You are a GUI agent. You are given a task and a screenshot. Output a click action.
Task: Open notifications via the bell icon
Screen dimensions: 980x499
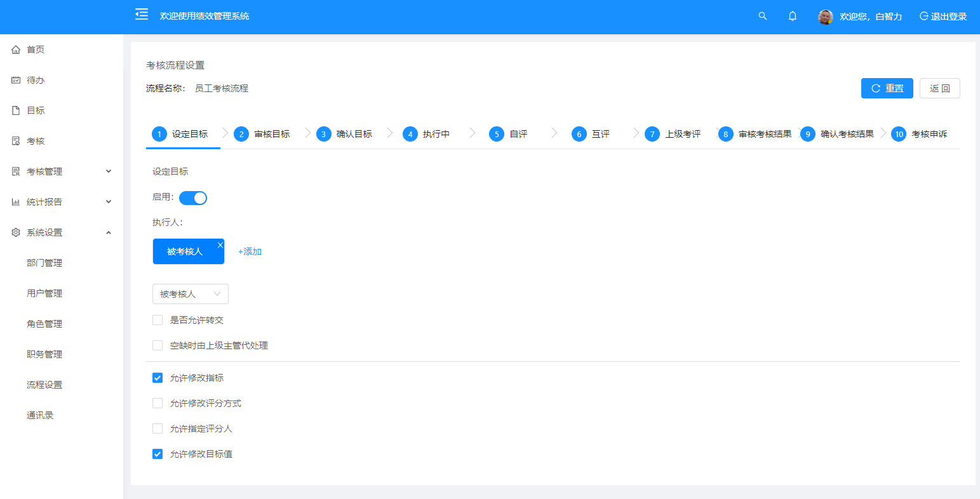(793, 17)
